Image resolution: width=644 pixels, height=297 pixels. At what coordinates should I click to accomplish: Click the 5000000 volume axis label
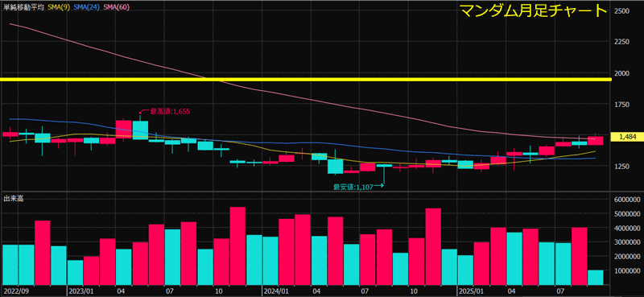pyautogui.click(x=628, y=213)
